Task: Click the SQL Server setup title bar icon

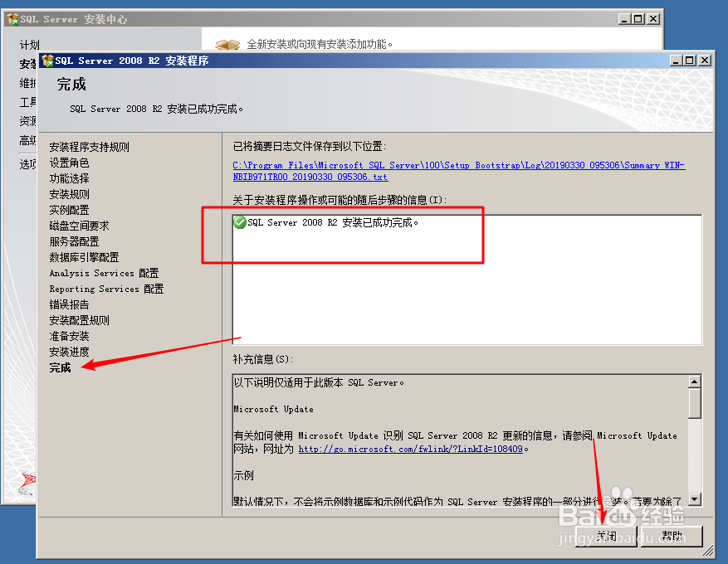Action: (47, 61)
